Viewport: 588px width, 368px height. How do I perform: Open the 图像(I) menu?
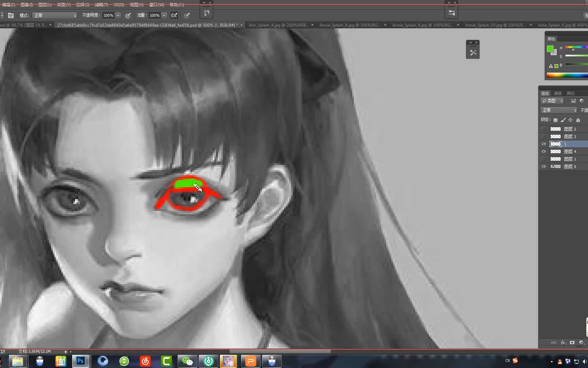click(x=27, y=5)
